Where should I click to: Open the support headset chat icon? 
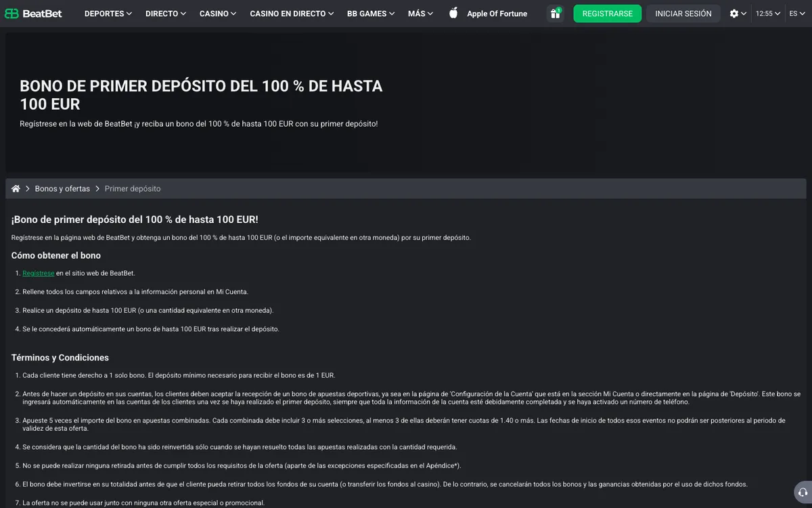[x=803, y=492]
